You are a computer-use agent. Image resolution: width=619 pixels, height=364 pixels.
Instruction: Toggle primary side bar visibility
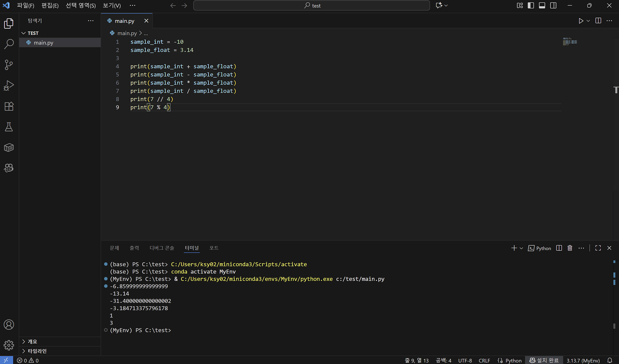531,5
